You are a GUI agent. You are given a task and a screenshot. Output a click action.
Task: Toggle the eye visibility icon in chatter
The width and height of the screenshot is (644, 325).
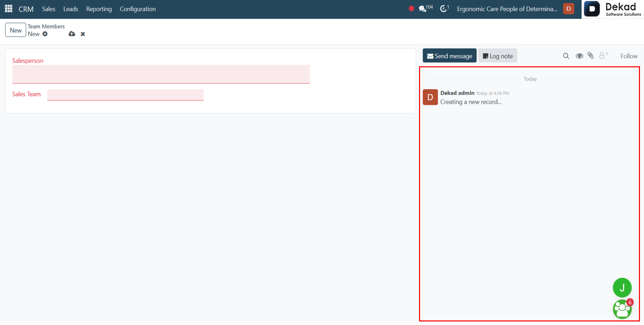click(579, 56)
